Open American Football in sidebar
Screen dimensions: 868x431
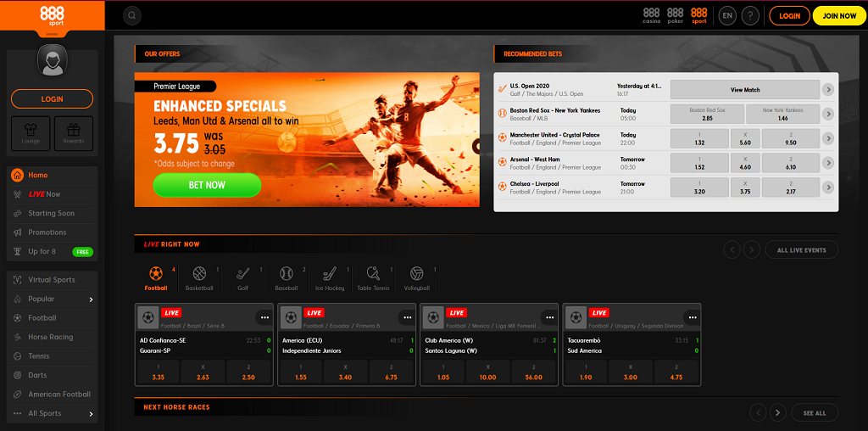coord(53,395)
